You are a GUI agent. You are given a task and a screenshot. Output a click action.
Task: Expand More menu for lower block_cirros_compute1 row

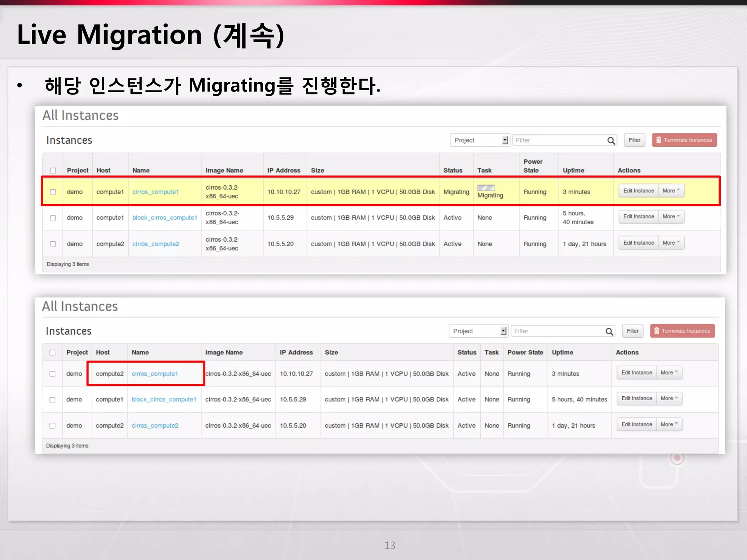coord(669,398)
